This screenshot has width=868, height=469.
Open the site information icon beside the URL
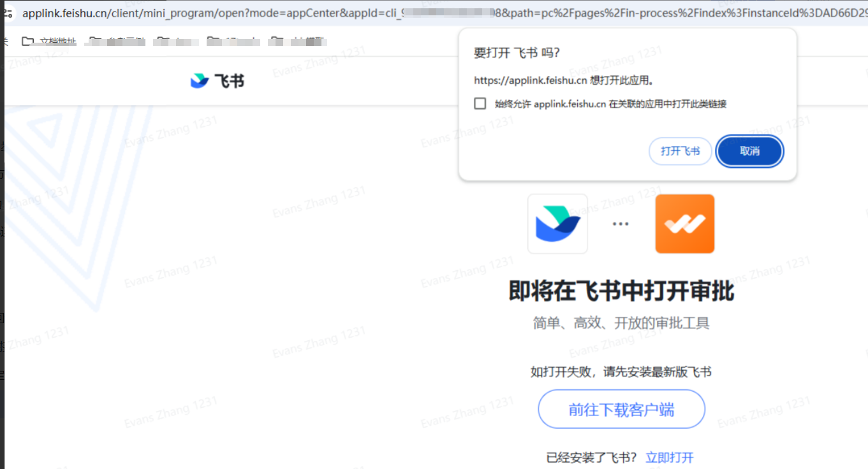coord(9,13)
